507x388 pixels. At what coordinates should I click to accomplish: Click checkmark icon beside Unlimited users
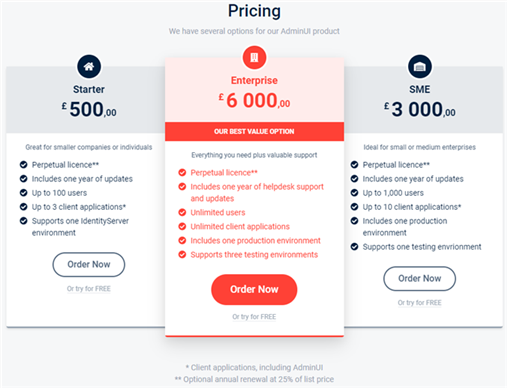pos(182,212)
